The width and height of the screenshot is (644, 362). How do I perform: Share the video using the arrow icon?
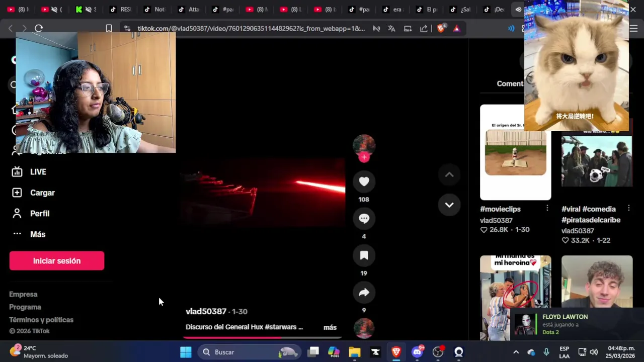pyautogui.click(x=364, y=293)
